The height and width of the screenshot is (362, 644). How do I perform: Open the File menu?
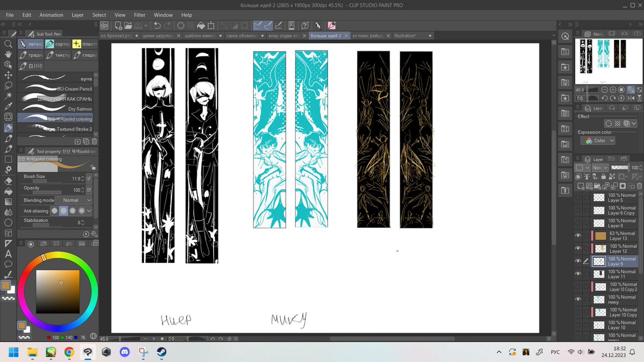(10, 15)
